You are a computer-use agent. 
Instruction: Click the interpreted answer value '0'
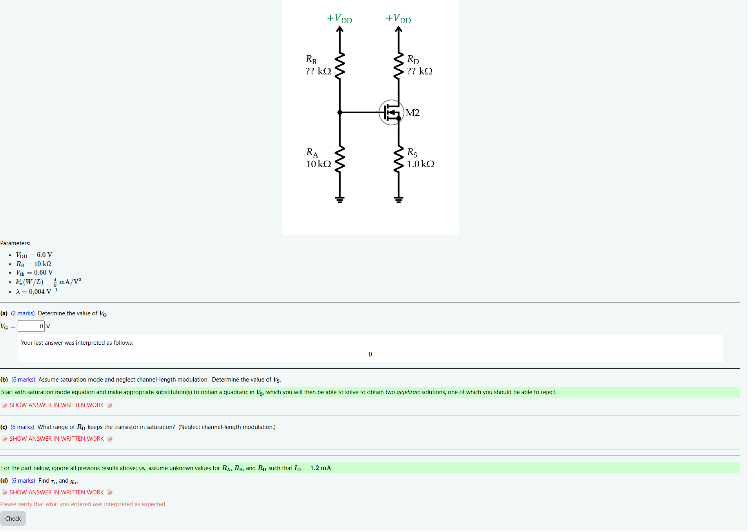pyautogui.click(x=370, y=355)
